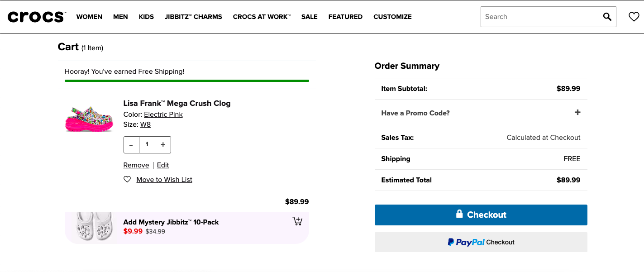
Task: Decrease item quantity with the minus stepper
Action: pyautogui.click(x=131, y=144)
